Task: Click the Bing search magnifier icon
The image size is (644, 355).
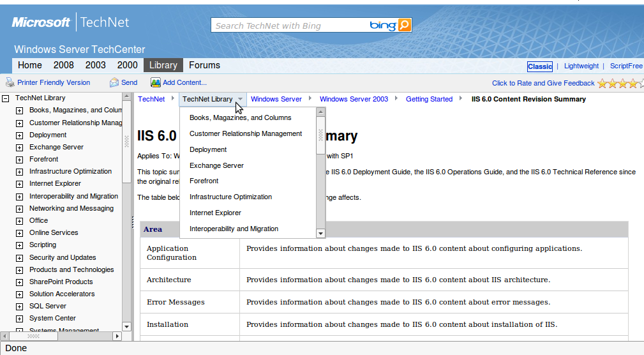Action: point(405,25)
